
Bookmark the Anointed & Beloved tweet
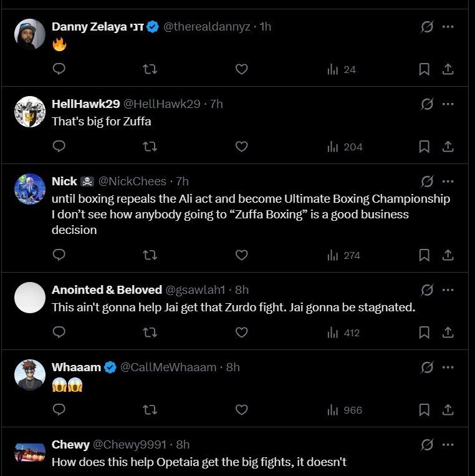click(x=424, y=333)
